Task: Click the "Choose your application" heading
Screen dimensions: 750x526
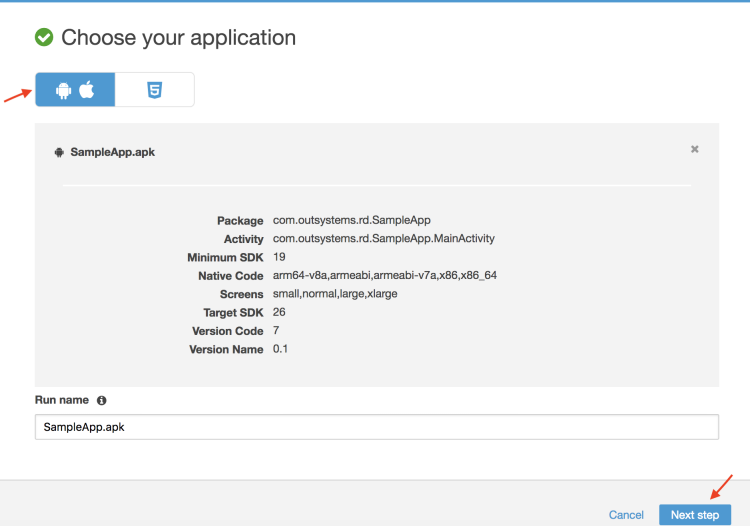Action: (x=178, y=38)
